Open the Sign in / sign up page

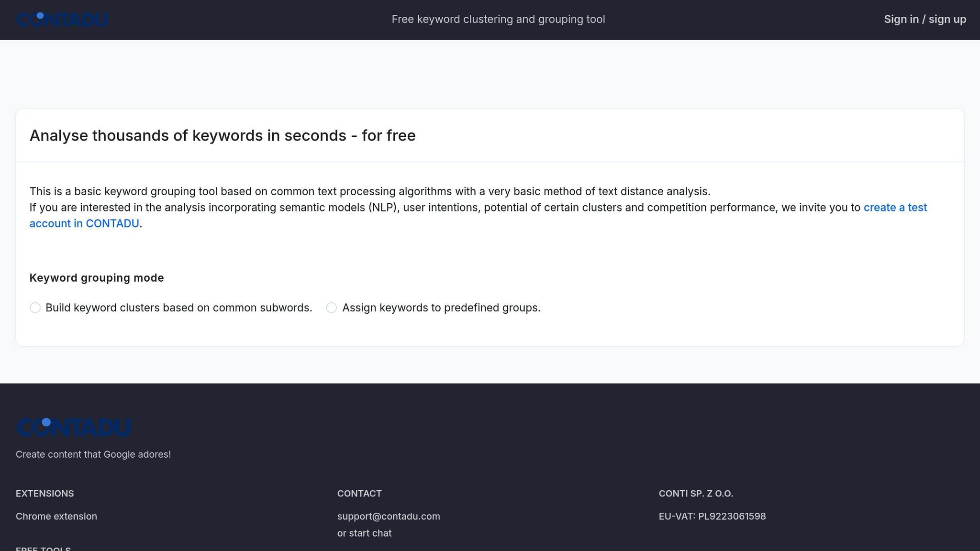(x=924, y=20)
